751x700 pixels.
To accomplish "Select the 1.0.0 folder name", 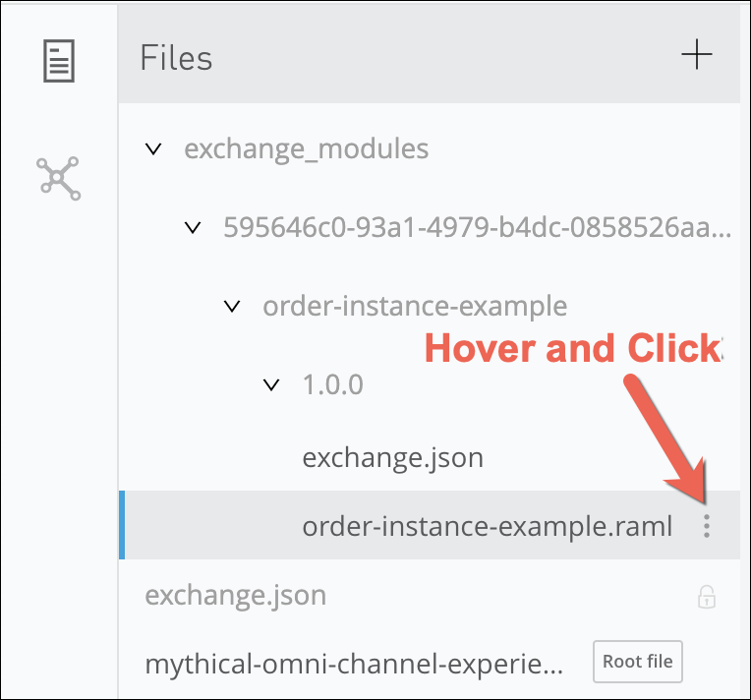I will coord(332,384).
